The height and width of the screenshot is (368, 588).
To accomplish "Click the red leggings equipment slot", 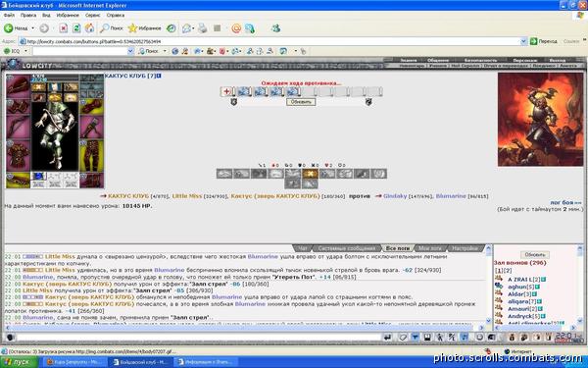I will click(91, 155).
